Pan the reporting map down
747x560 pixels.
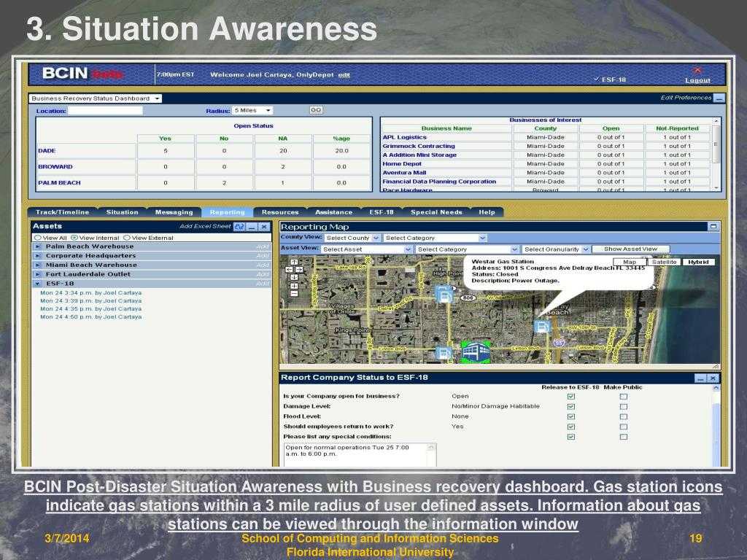tap(294, 277)
